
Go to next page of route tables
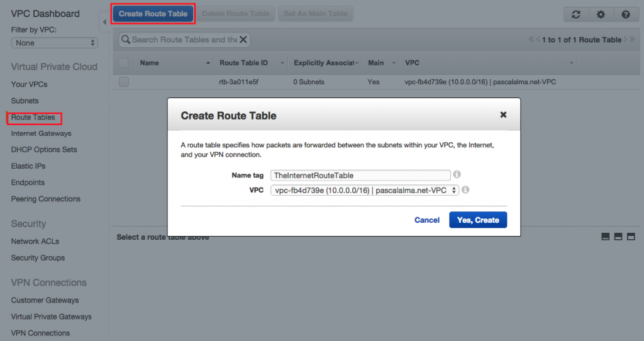click(x=625, y=40)
